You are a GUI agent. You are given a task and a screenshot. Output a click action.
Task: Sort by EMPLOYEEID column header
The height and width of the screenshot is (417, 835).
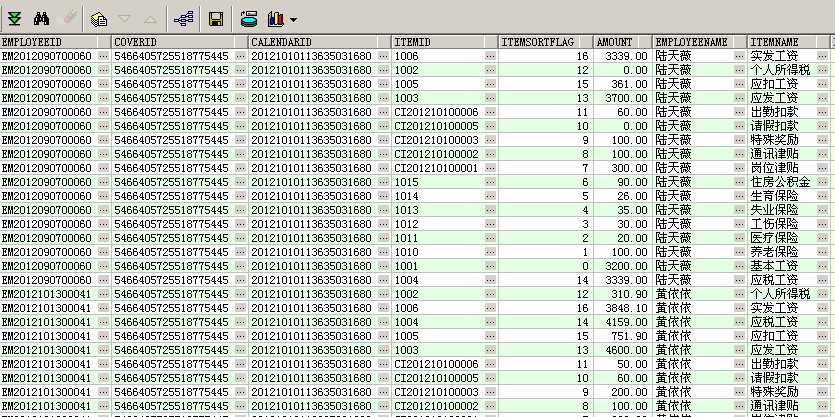[55, 42]
